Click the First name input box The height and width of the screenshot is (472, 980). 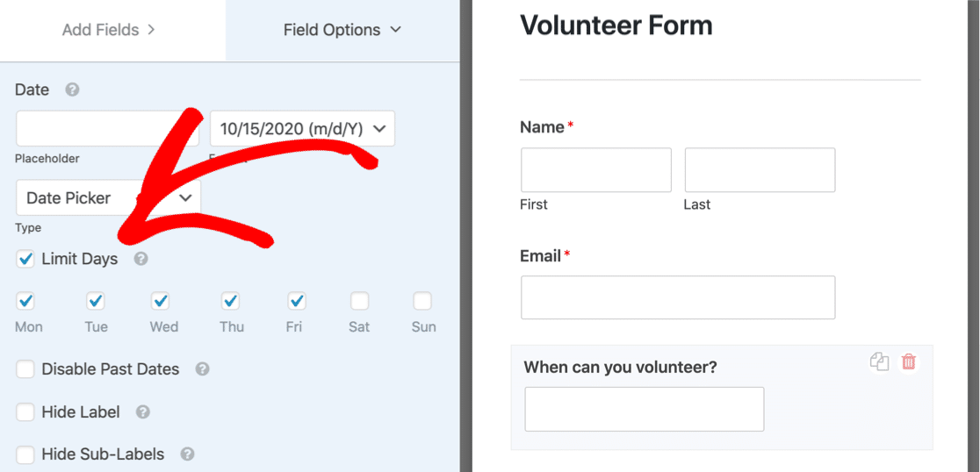[596, 170]
